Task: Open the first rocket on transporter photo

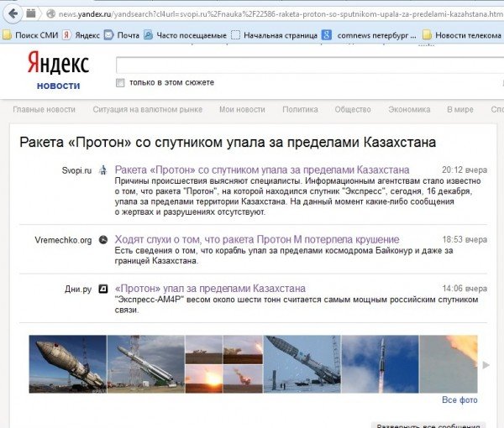Action: pos(67,364)
